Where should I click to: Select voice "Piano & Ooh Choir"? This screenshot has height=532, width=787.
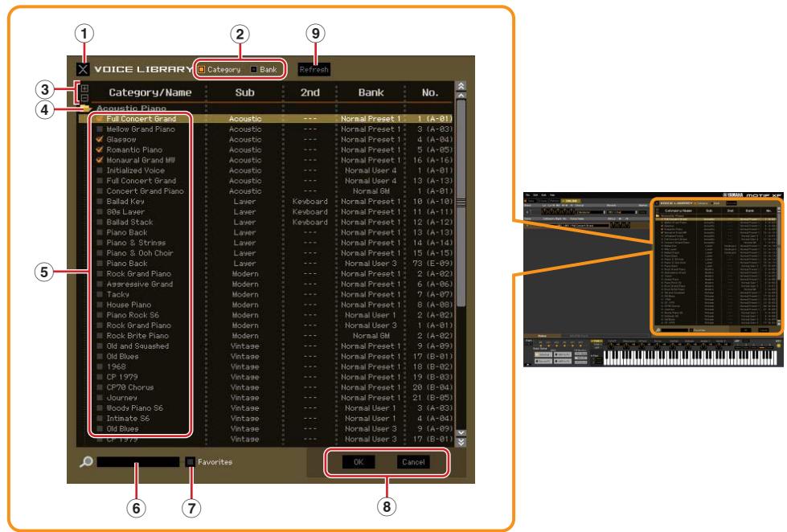coord(140,253)
